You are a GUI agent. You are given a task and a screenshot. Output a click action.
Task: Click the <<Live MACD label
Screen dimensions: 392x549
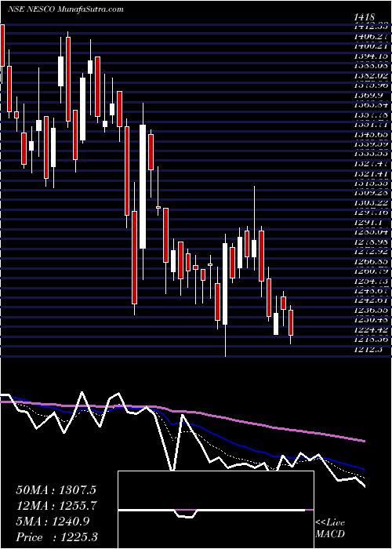330,529
